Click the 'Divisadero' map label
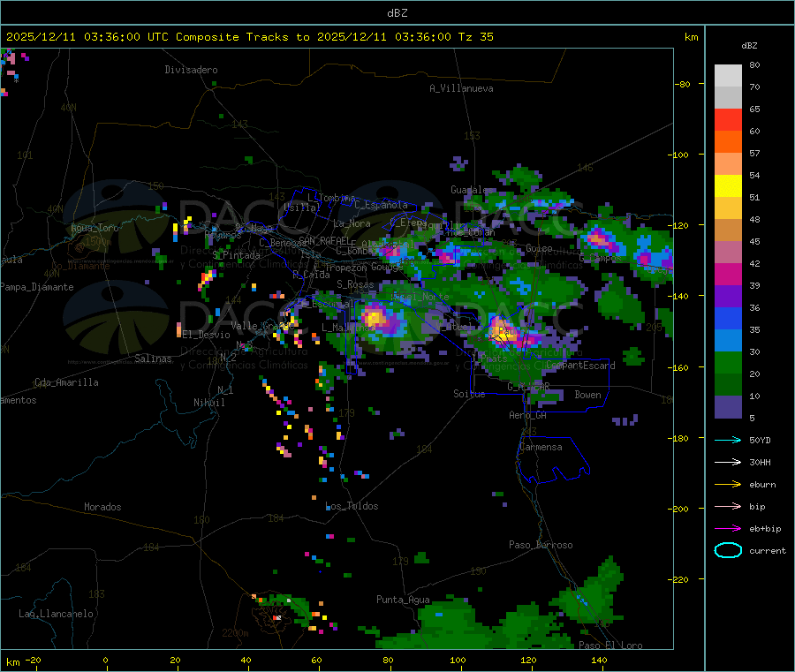 (191, 70)
